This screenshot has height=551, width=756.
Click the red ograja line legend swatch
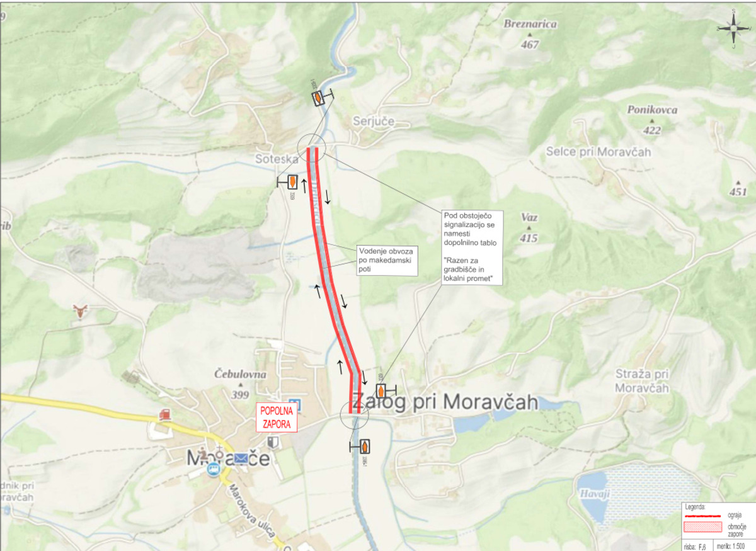tap(702, 515)
